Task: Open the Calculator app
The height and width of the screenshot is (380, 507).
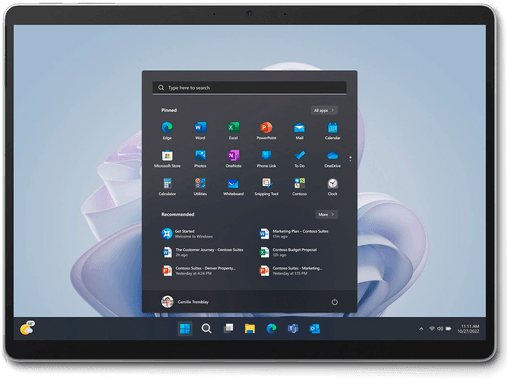Action: pos(167,186)
